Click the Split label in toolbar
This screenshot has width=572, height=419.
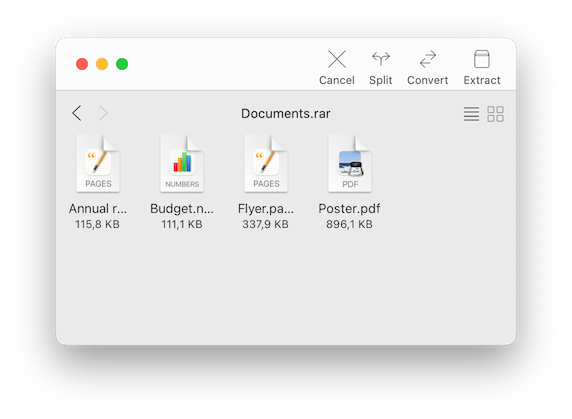tap(380, 80)
